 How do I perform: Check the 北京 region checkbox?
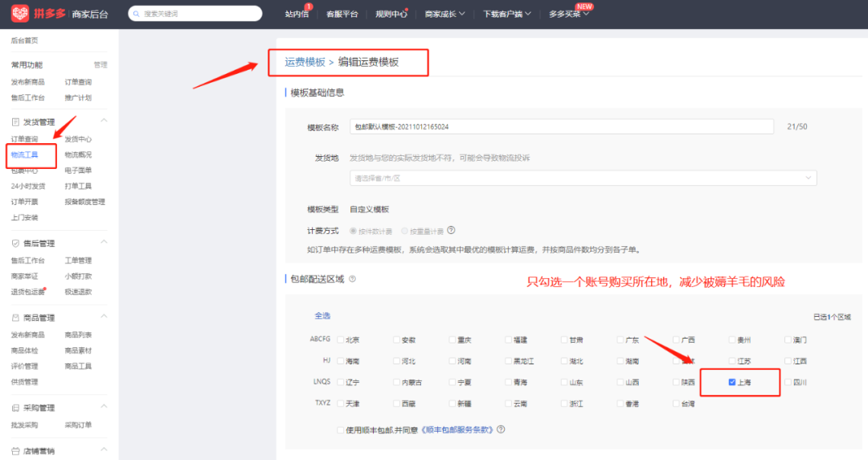coord(341,339)
